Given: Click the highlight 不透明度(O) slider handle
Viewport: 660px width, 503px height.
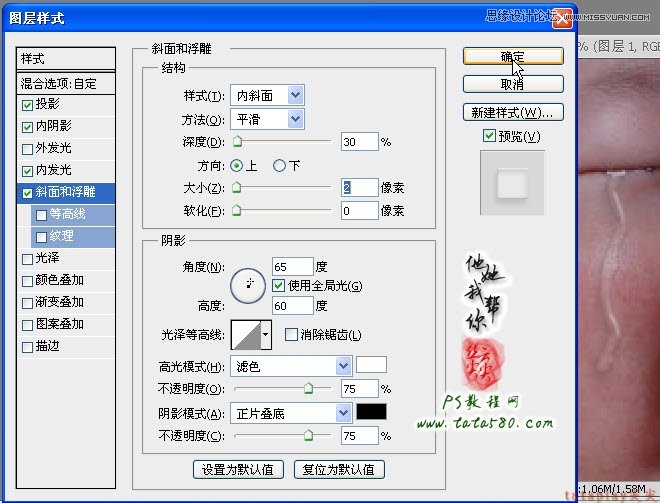Looking at the screenshot, I should coord(309,388).
